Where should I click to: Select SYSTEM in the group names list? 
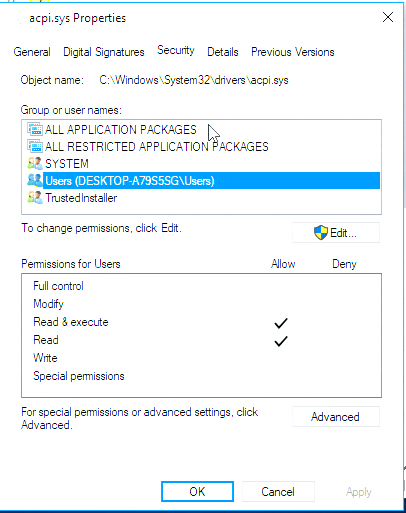[67, 164]
